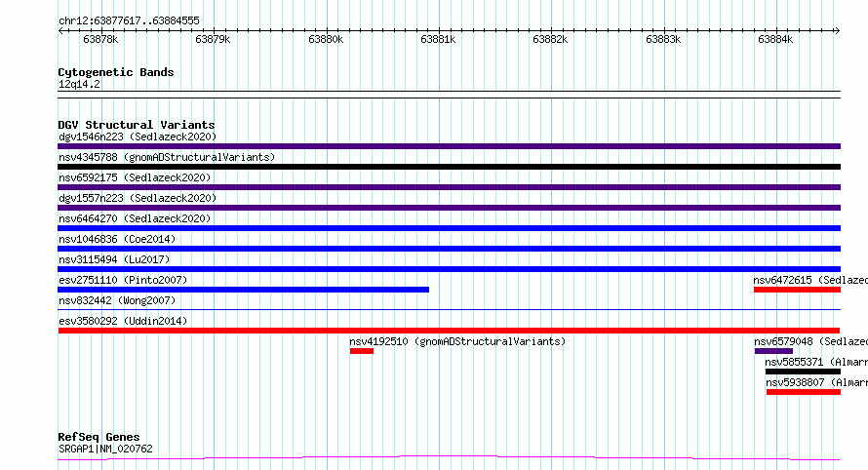Click the 63883k ruler mark
Image resolution: width=868 pixels, height=470 pixels.
663,39
